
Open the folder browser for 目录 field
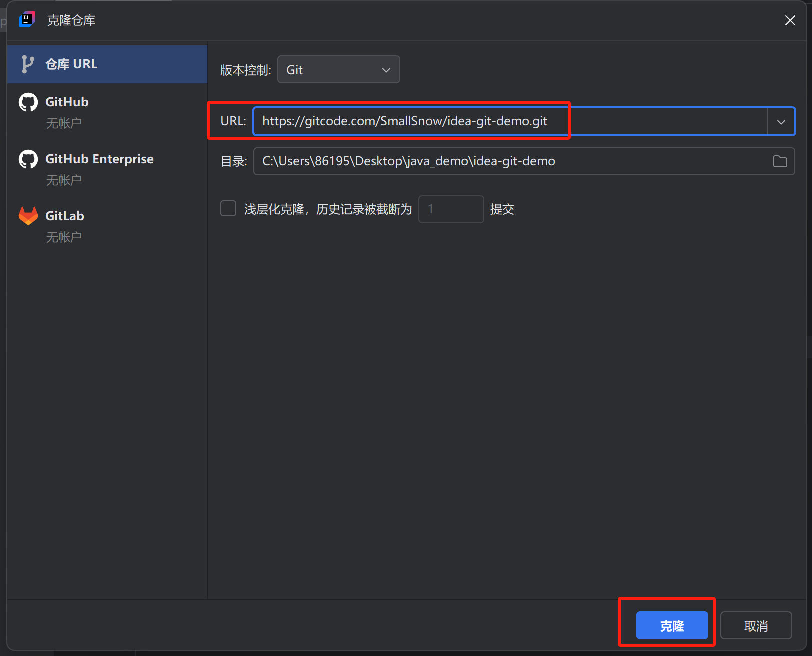click(x=779, y=161)
